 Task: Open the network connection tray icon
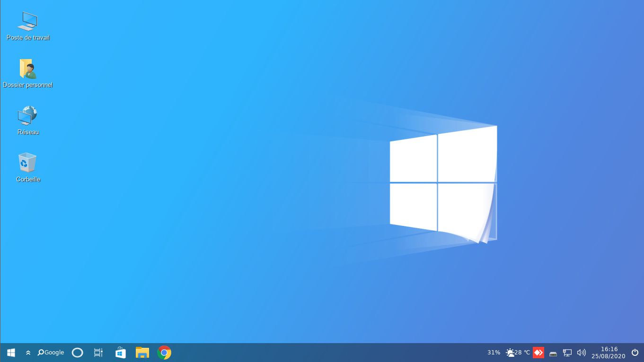click(x=567, y=353)
